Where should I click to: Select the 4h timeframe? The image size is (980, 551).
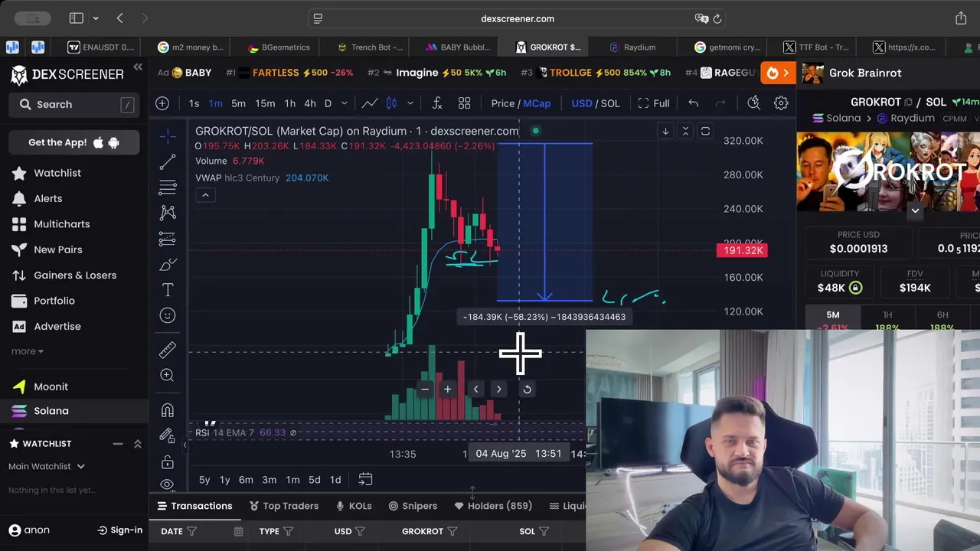[310, 103]
